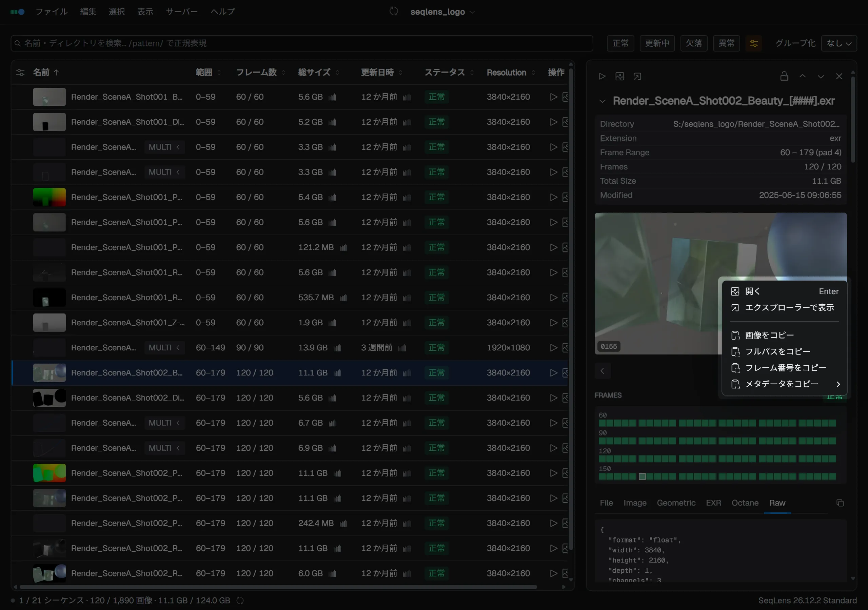This screenshot has height=610, width=868.
Task: Sort by Resolution column header
Action: coord(510,72)
